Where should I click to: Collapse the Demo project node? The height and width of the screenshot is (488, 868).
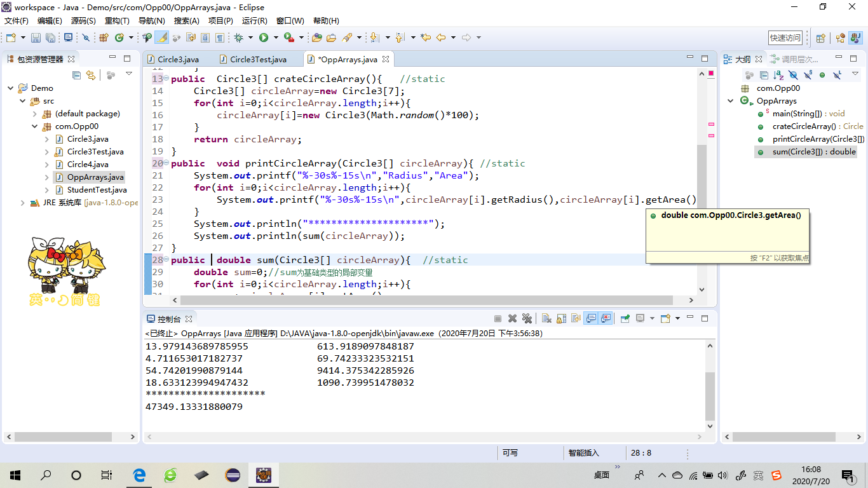[11, 88]
